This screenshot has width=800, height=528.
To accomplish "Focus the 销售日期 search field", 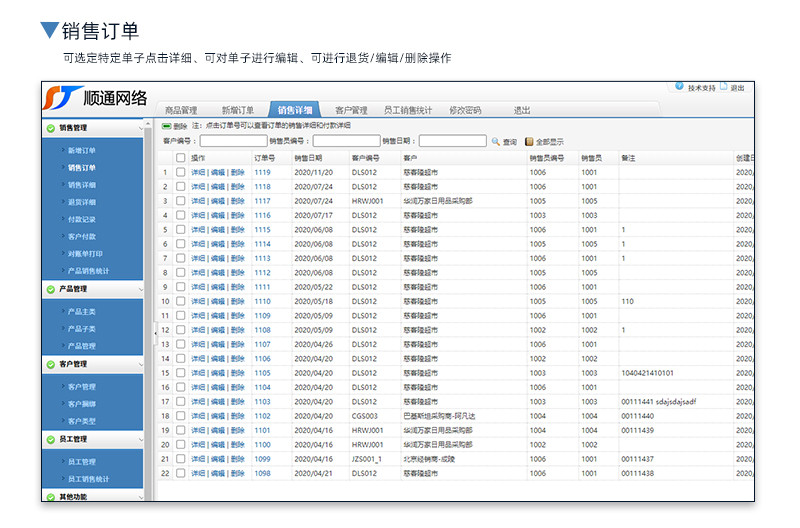I will pos(453,141).
